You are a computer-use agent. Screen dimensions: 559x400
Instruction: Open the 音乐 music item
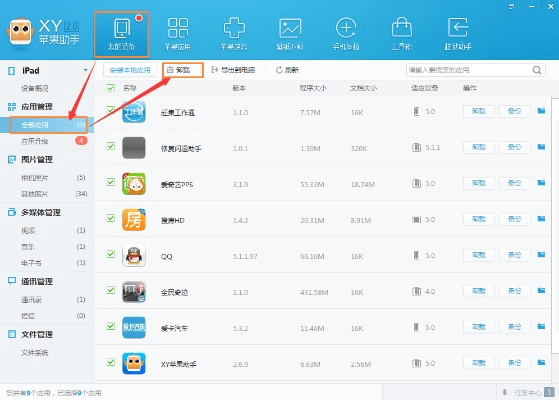click(x=47, y=247)
